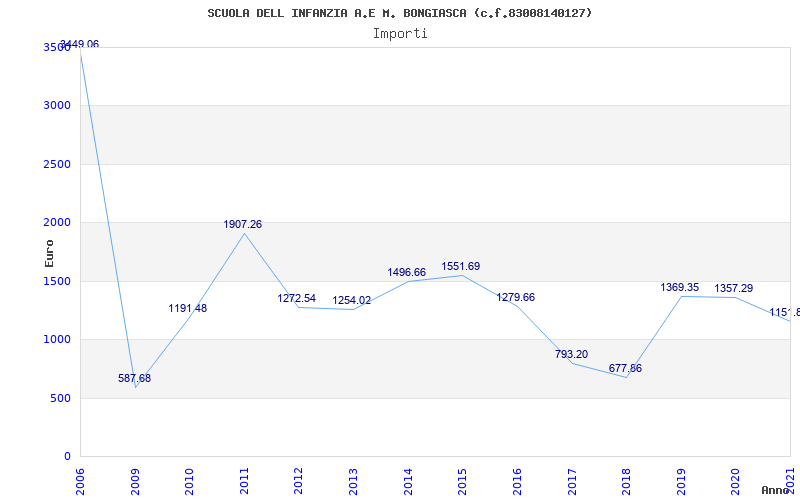Click year 2012 on the x-axis
The width and height of the screenshot is (800, 500).
pyautogui.click(x=298, y=481)
